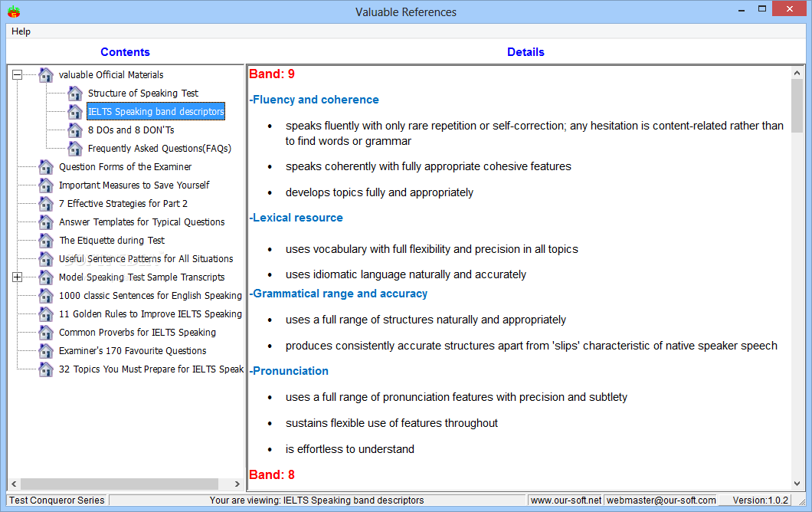Click the icon beside Important Measures to Save Yourself

pyautogui.click(x=46, y=185)
